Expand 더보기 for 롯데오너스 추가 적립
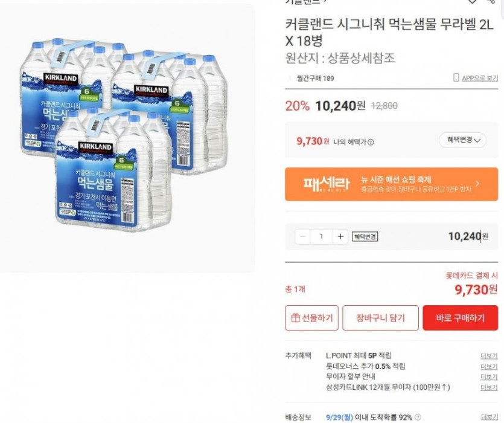The width and height of the screenshot is (504, 423). pos(489,367)
